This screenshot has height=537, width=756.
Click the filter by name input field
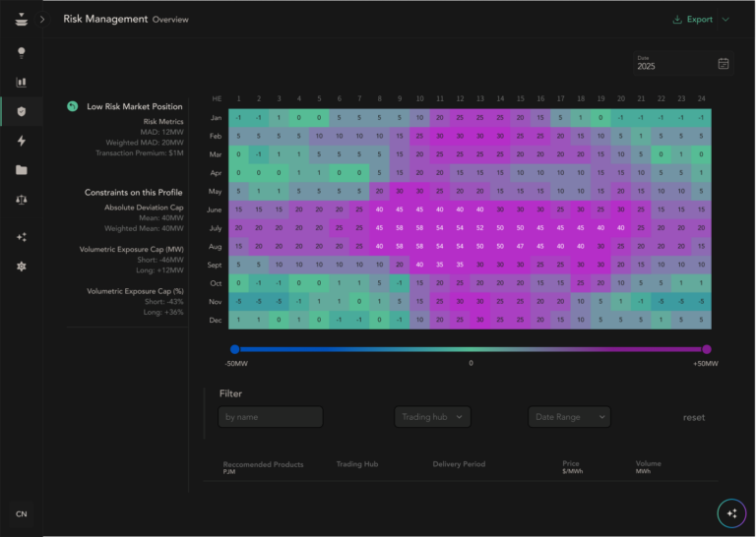point(271,417)
